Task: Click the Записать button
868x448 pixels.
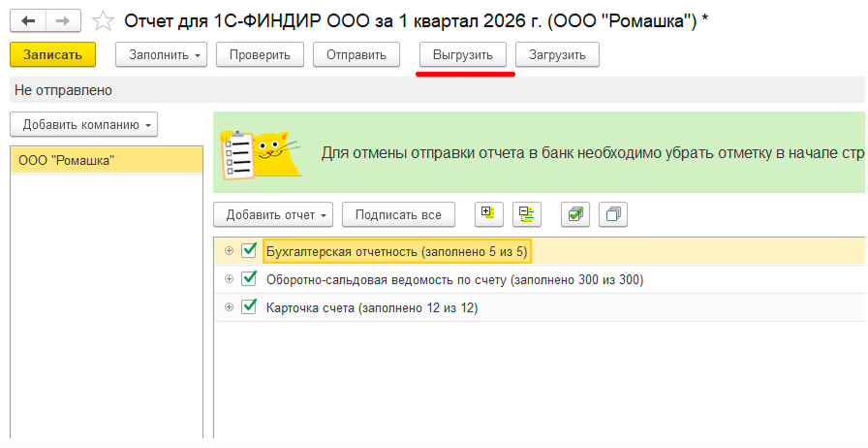Action: (x=52, y=55)
